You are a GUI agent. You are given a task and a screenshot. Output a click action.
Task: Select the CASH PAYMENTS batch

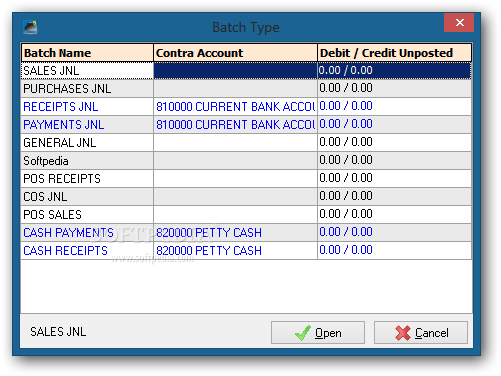[x=87, y=233]
